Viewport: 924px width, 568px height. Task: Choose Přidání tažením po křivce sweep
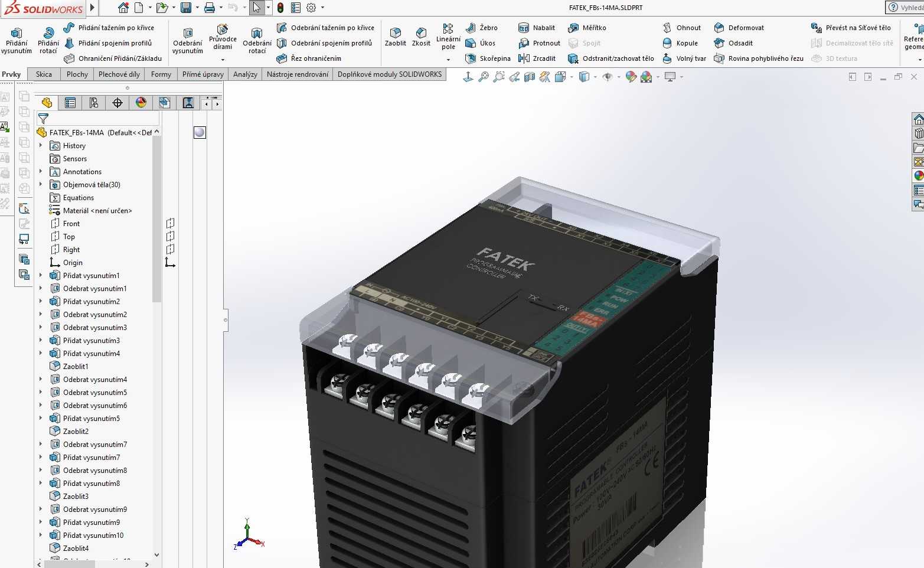[x=109, y=28]
